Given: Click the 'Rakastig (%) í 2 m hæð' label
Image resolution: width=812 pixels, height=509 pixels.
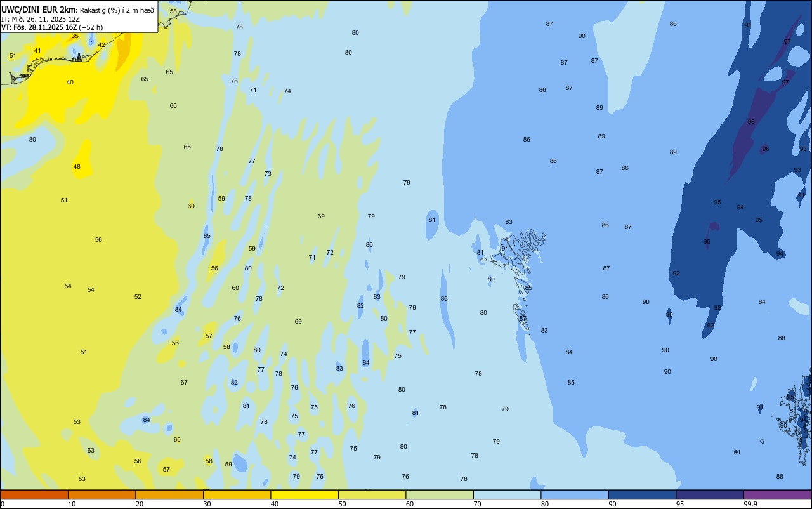Looking at the screenshot, I should click(117, 10).
